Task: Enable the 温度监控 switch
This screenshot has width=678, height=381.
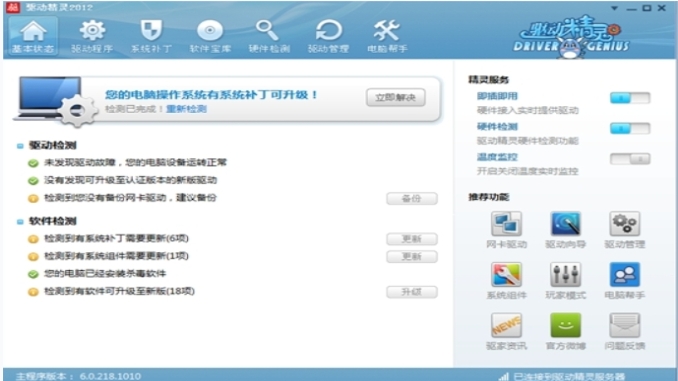Action: point(630,159)
